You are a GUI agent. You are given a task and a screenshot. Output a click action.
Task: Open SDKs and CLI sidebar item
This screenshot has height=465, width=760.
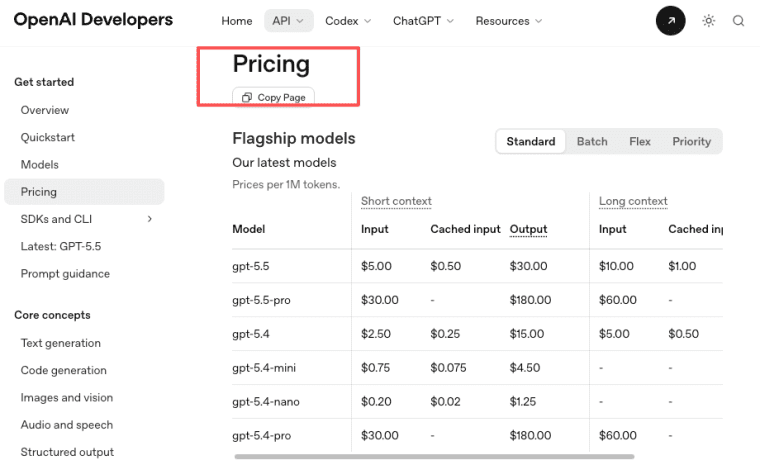click(56, 219)
